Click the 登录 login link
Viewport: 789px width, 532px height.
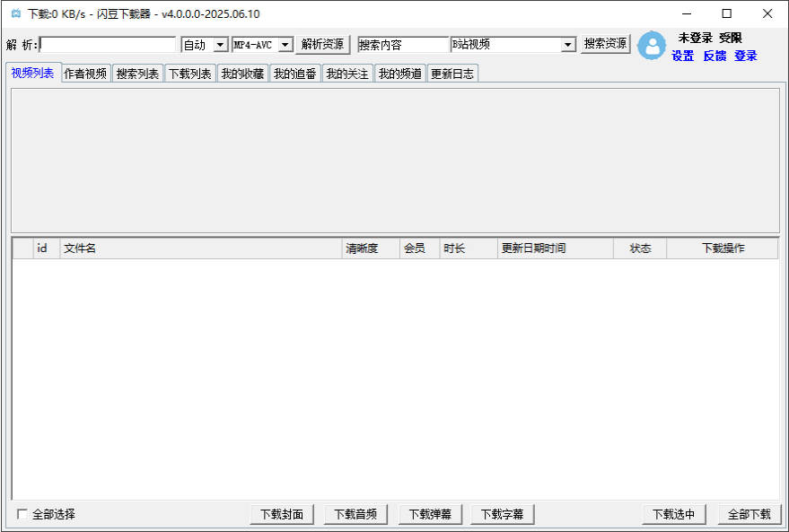coord(746,57)
